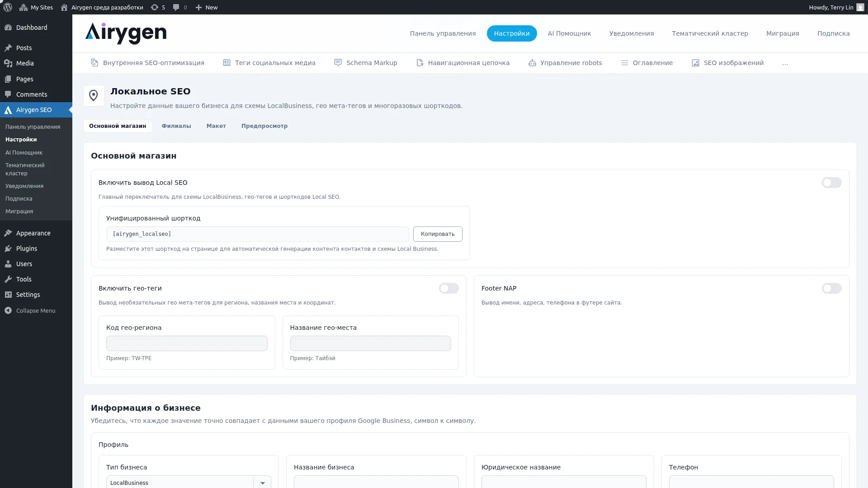Click the Comments sidebar icon
Image resolution: width=868 pixels, height=488 pixels.
click(8, 94)
